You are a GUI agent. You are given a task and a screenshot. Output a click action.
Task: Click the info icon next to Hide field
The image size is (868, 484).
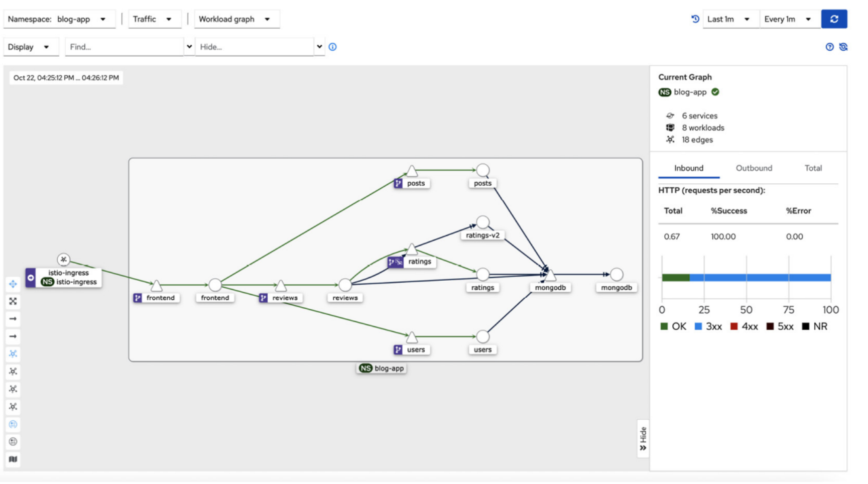[x=332, y=47]
